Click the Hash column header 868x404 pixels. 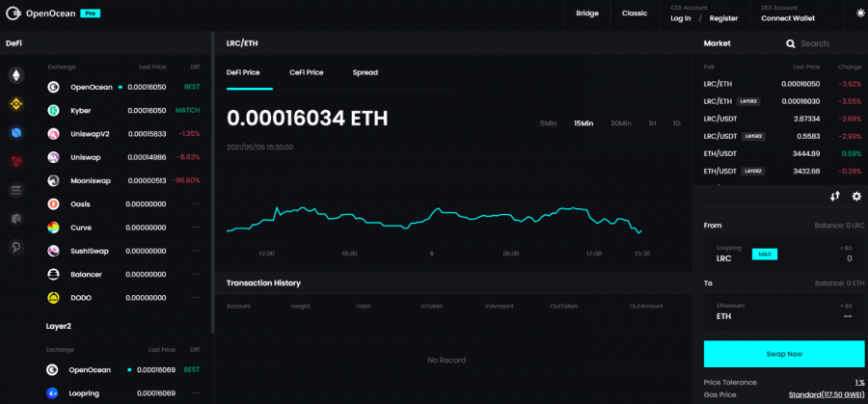[364, 306]
